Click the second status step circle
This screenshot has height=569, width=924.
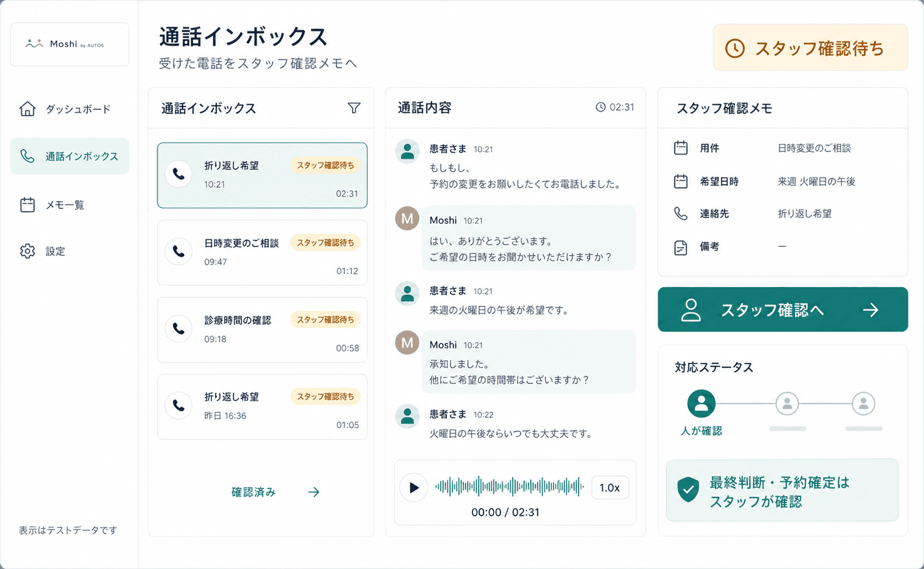click(787, 403)
